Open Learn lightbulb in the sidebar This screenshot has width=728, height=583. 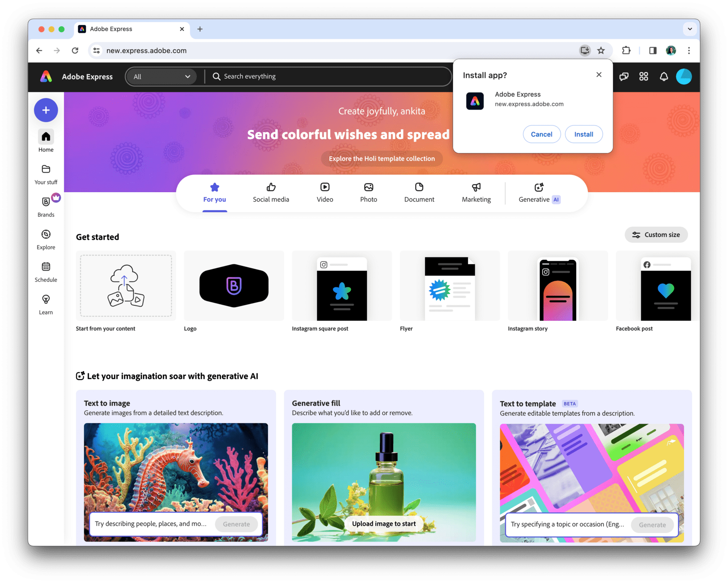click(46, 304)
